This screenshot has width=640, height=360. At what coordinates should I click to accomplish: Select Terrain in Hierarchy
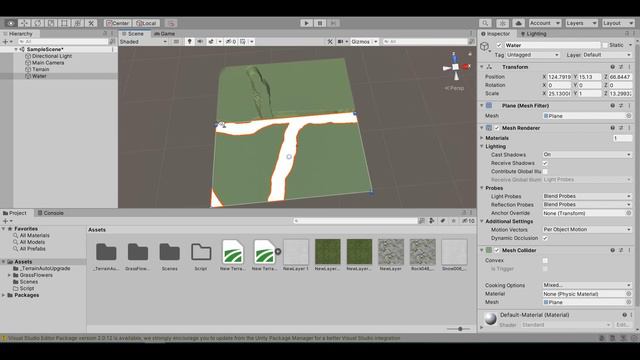[40, 69]
